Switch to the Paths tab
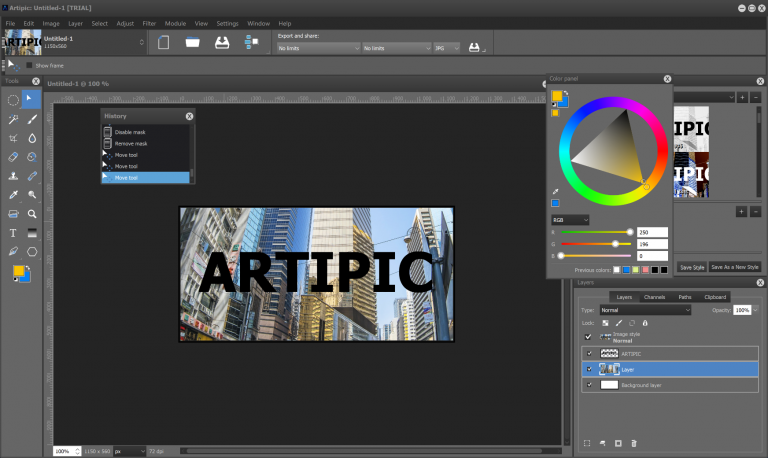Viewport: 768px width, 458px height. click(685, 297)
